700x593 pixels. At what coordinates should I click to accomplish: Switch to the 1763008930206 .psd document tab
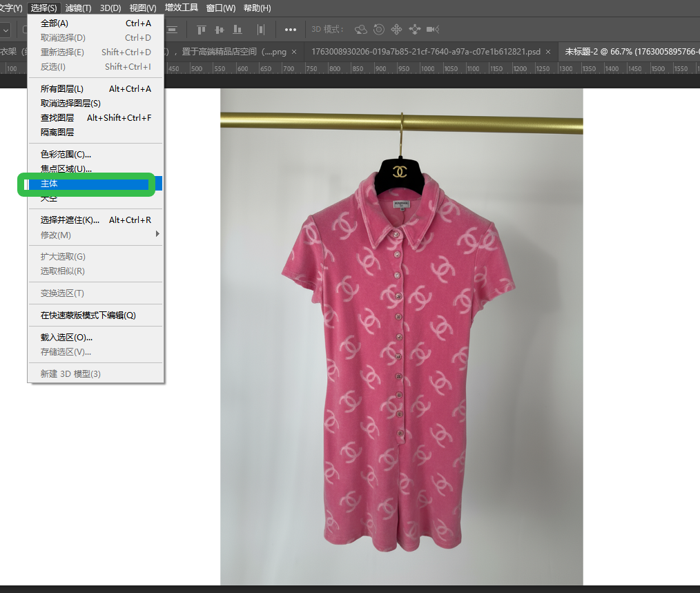coord(425,52)
